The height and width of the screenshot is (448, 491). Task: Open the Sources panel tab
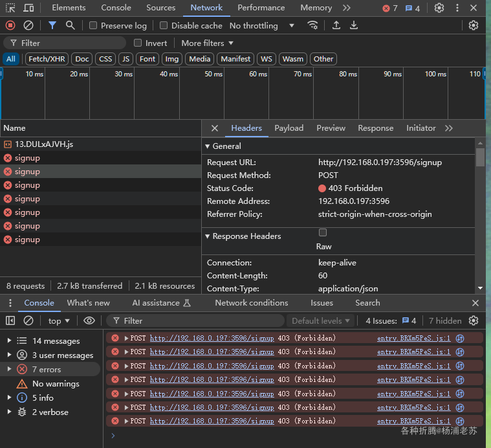coord(161,8)
